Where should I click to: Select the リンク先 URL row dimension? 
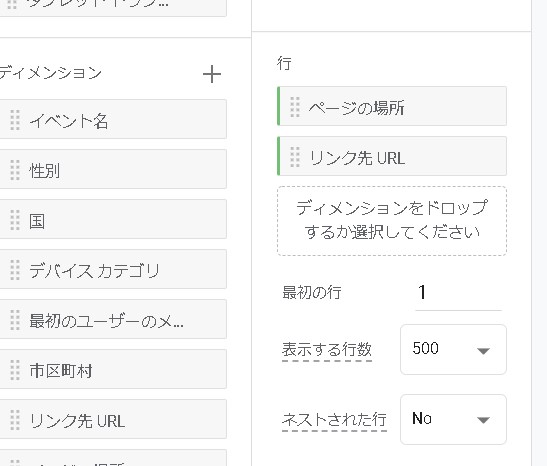coord(392,156)
